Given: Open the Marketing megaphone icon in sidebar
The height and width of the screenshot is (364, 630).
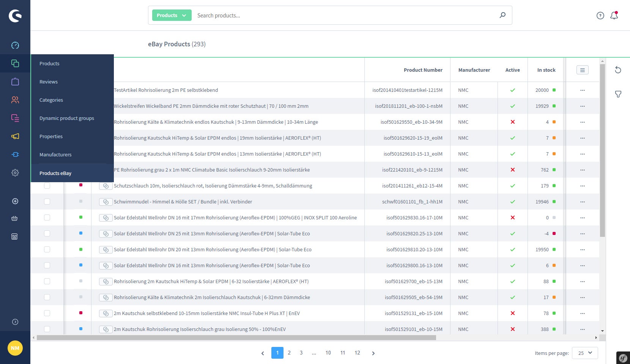Looking at the screenshot, I should click(x=15, y=136).
